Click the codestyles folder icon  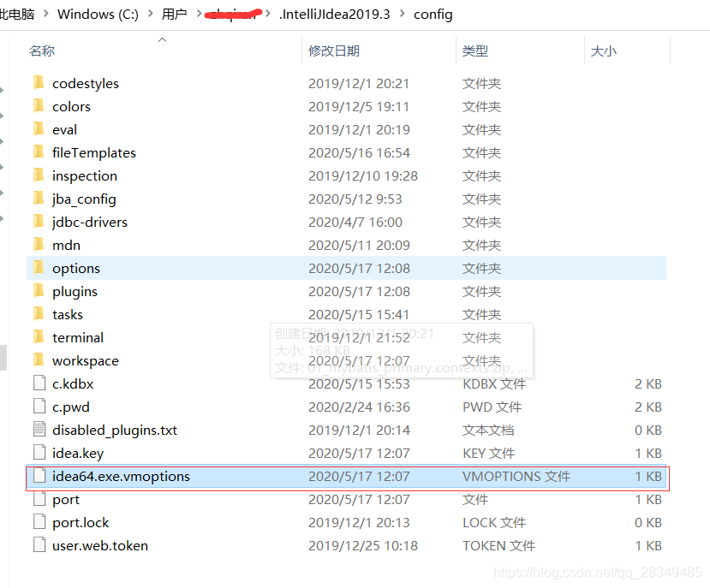[x=39, y=83]
